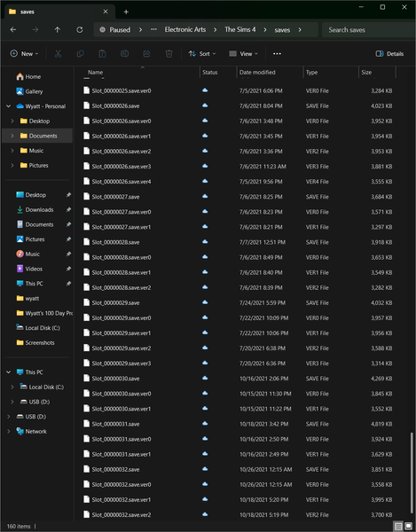The image size is (416, 532).
Task: Sort by the Status column header
Action: tap(218, 73)
